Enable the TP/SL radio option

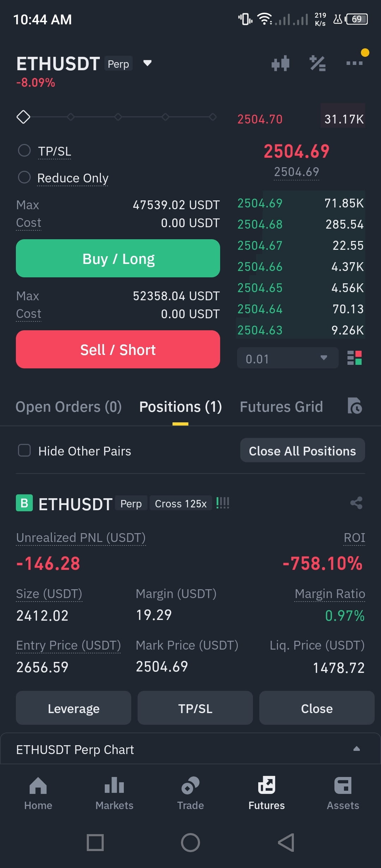point(24,150)
